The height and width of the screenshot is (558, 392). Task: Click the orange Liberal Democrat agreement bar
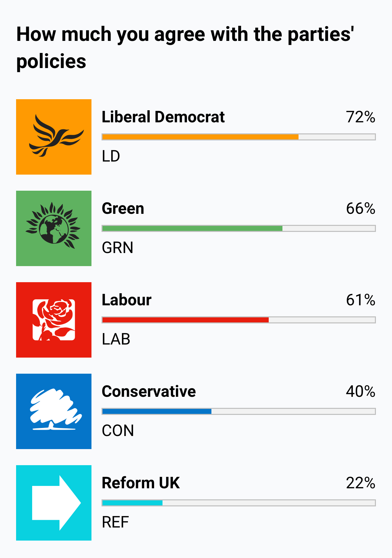pos(239,137)
